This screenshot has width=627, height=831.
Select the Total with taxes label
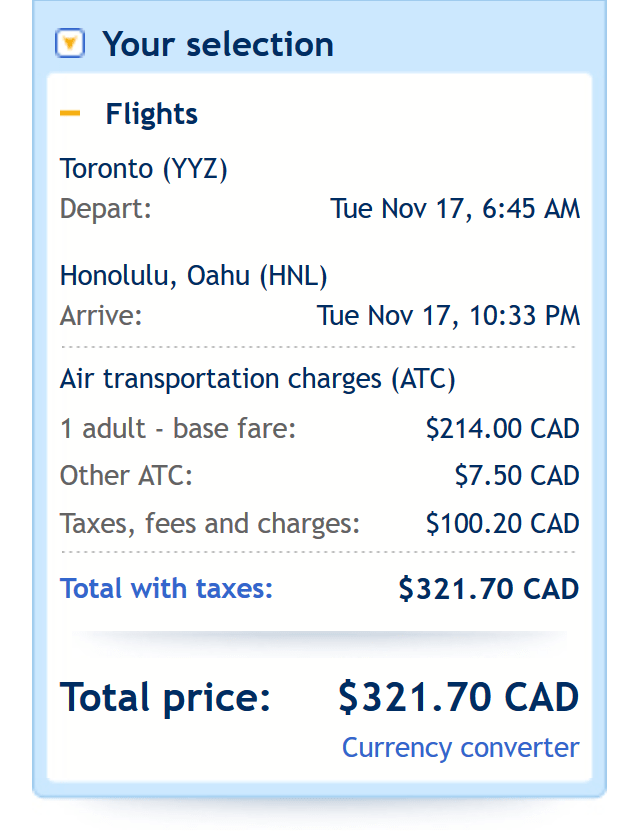pos(166,589)
